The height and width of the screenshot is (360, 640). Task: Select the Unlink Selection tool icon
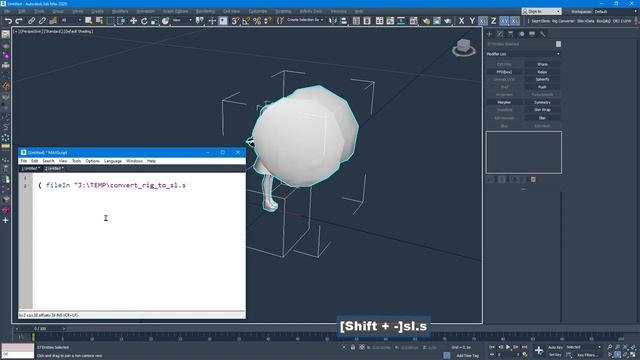[x=42, y=21]
